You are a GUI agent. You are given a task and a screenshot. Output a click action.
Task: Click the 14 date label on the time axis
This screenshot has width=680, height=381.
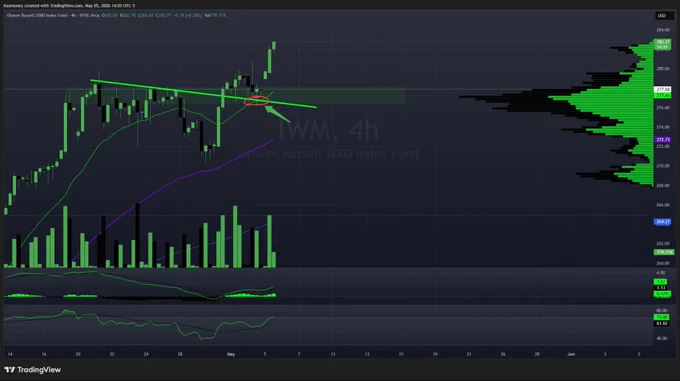coord(10,354)
